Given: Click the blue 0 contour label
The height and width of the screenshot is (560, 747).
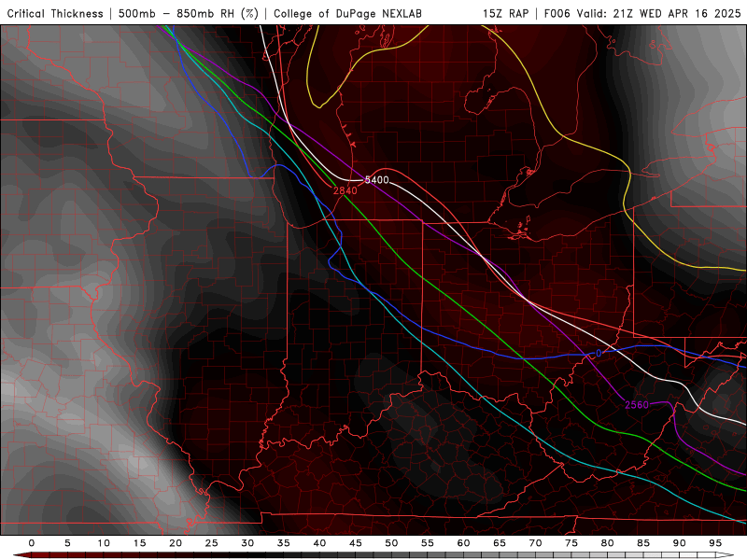Looking at the screenshot, I should [599, 354].
